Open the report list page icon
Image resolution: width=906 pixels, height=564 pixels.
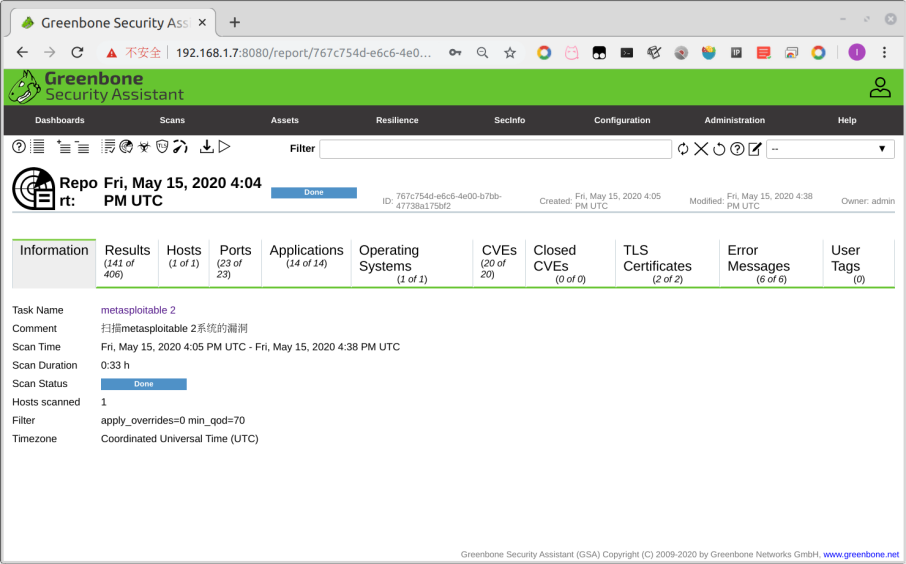38,148
